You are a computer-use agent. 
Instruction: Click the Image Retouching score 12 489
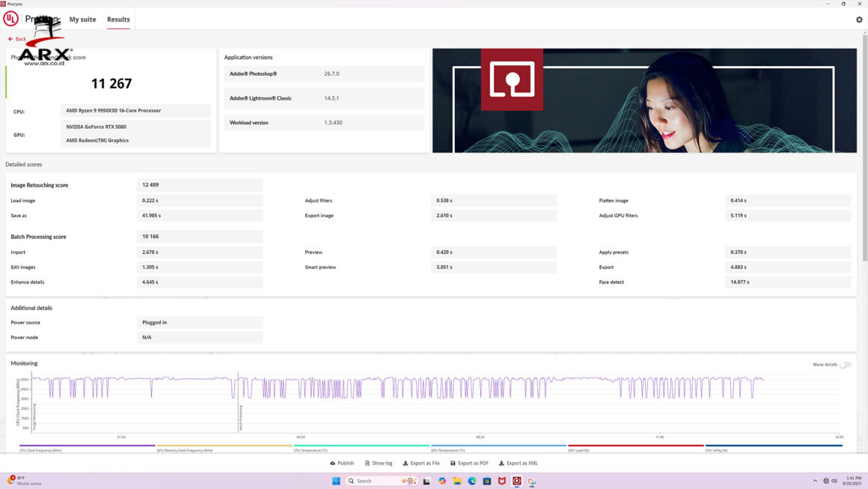point(200,185)
